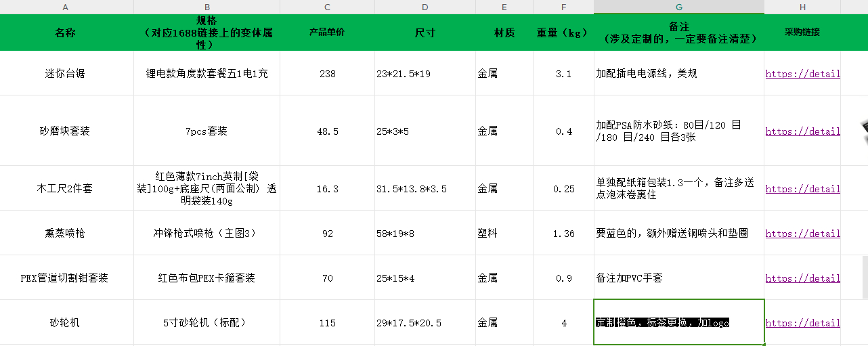Open the purchase link for 熏蒸喷枪

coord(802,234)
